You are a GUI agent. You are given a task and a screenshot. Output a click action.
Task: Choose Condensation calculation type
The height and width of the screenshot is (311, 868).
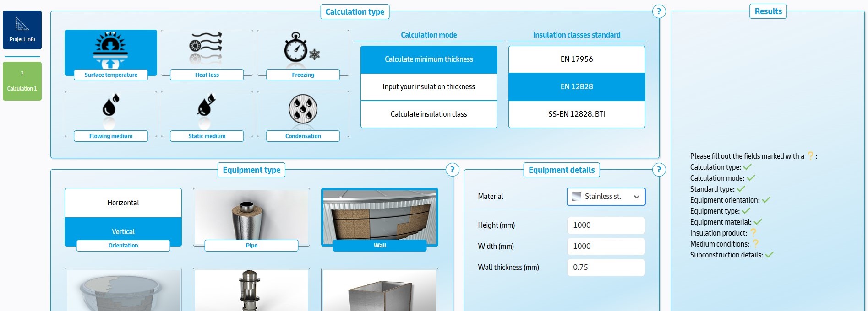tap(303, 116)
